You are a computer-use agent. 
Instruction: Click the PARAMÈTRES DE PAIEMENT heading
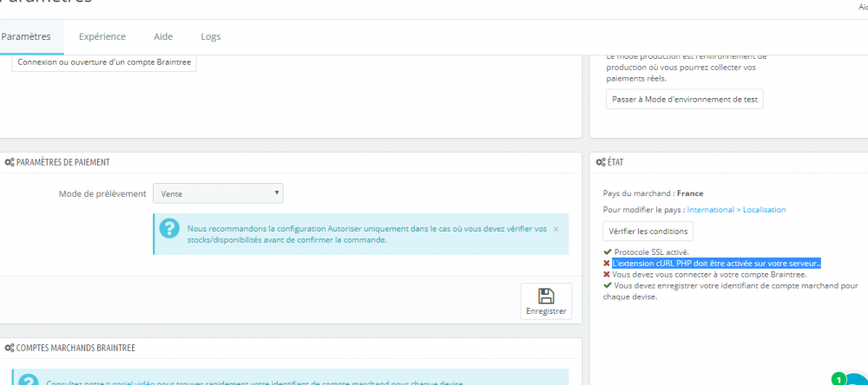(63, 163)
